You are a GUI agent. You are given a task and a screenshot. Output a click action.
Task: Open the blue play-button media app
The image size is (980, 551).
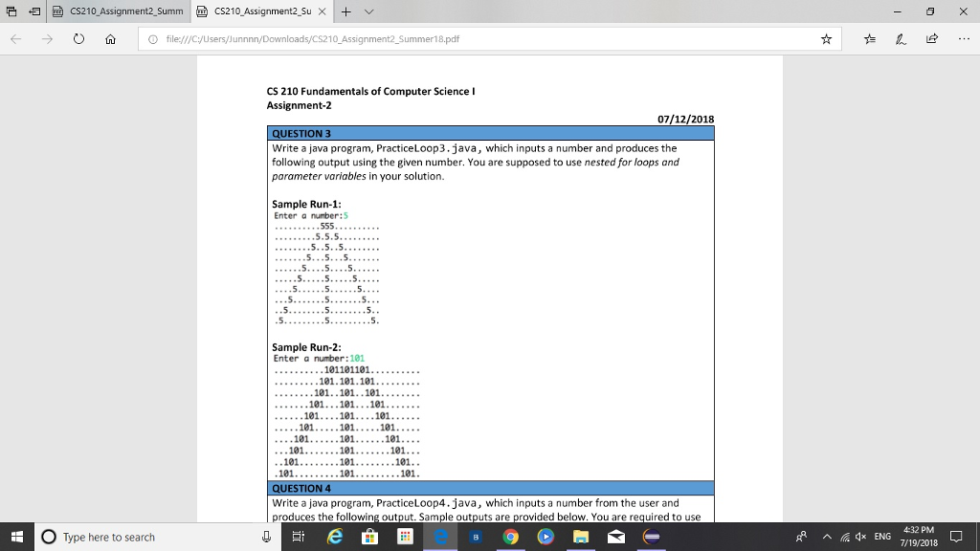546,537
